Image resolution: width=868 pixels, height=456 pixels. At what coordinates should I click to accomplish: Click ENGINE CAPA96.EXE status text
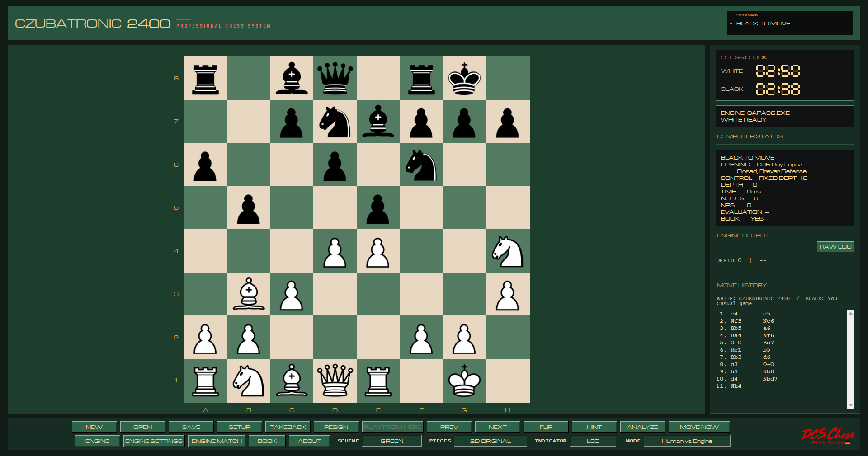755,113
